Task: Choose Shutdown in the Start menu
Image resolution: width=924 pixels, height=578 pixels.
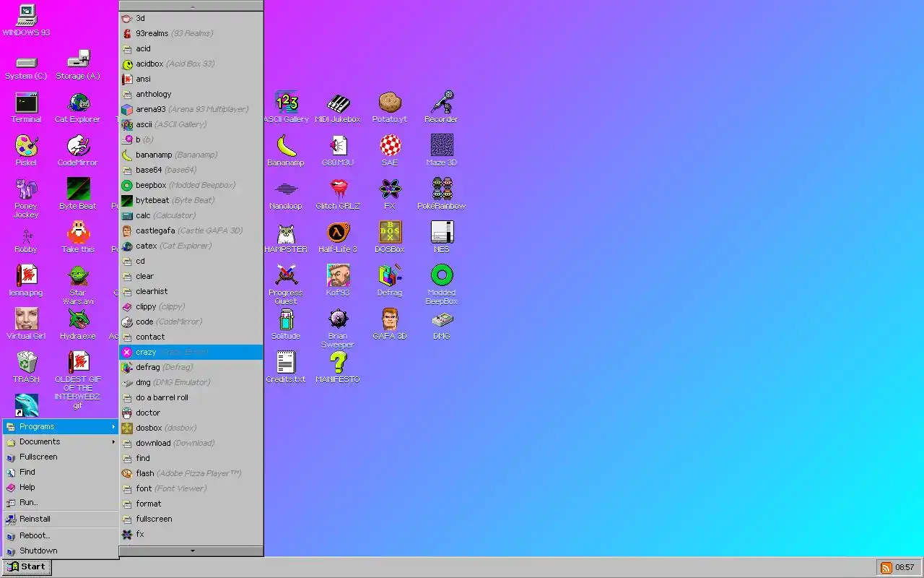Action: [61, 551]
